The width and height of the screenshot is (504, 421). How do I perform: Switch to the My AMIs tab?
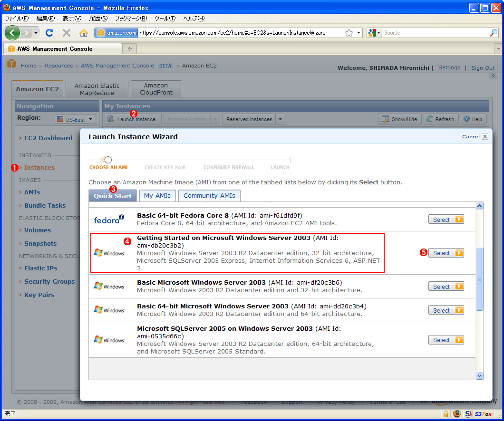click(x=157, y=196)
